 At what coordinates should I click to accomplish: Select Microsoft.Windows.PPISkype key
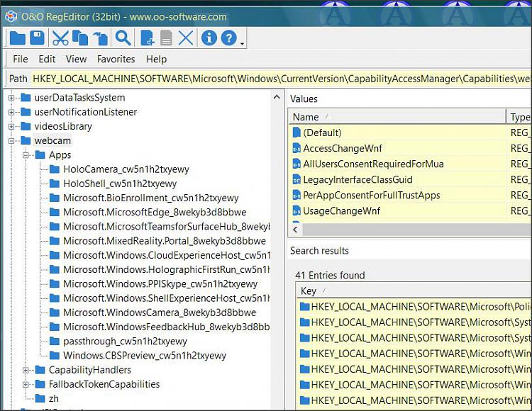click(x=160, y=284)
